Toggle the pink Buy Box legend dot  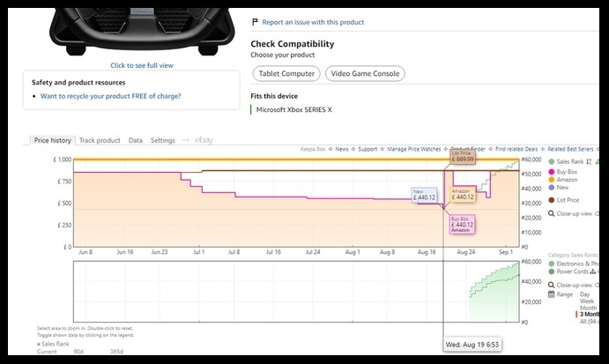coord(551,172)
